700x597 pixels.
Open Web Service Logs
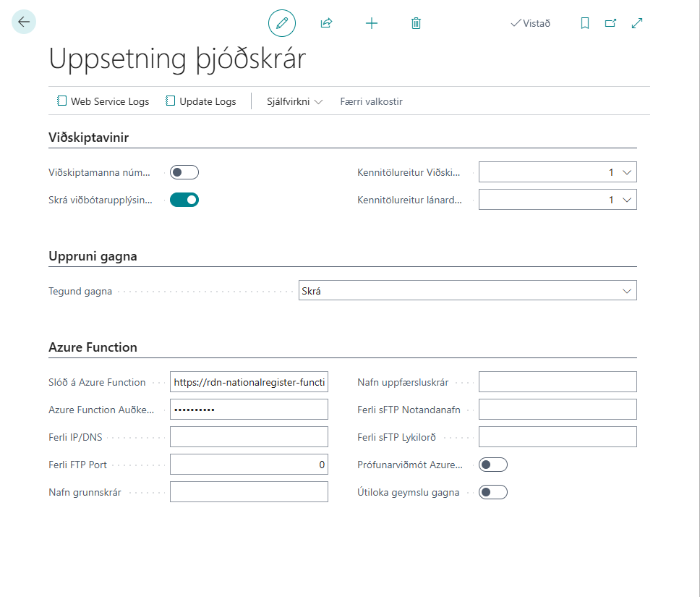click(103, 101)
